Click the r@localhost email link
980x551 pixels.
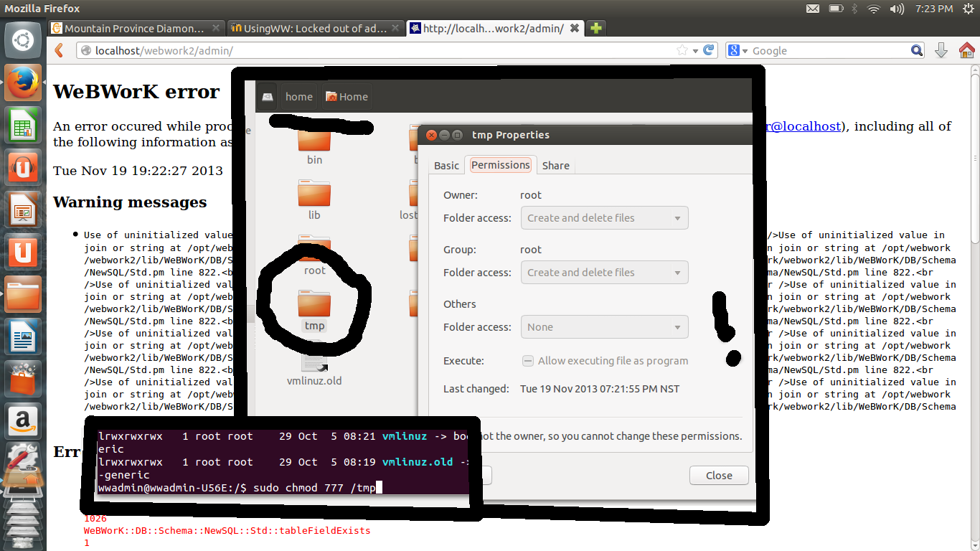[x=804, y=126]
